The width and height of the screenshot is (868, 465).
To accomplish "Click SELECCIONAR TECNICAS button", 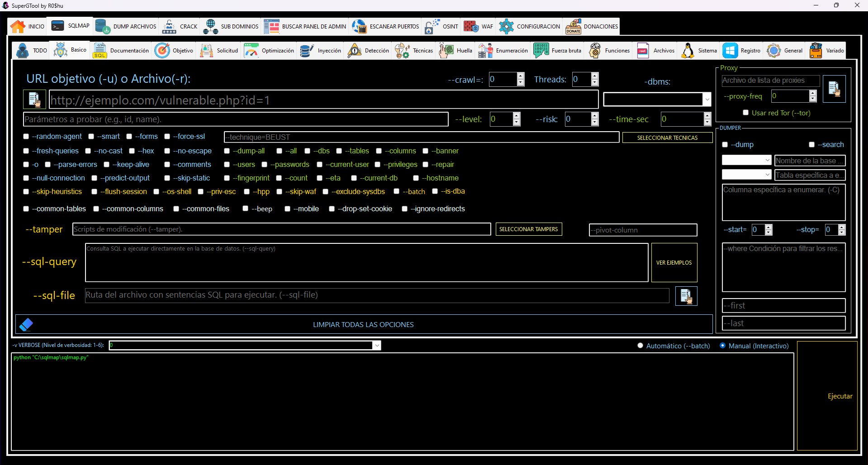I will click(667, 138).
